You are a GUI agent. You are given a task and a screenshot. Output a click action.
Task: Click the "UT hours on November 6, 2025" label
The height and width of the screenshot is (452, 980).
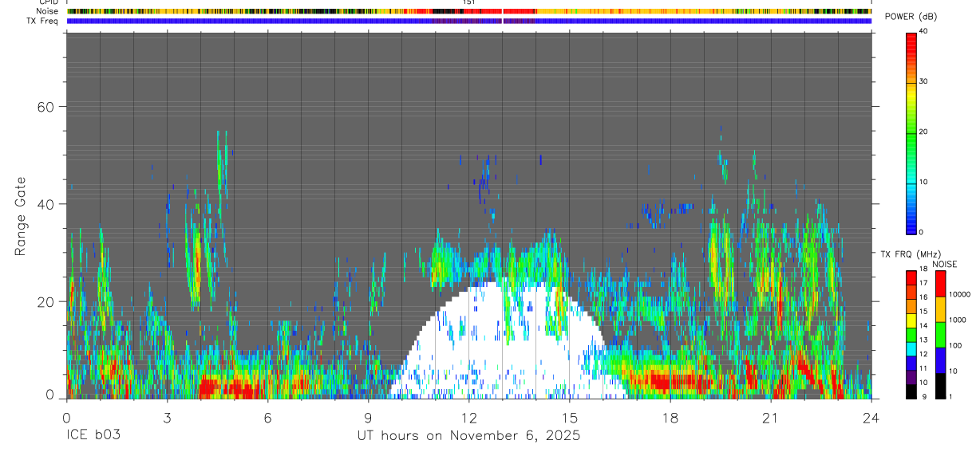pos(468,436)
